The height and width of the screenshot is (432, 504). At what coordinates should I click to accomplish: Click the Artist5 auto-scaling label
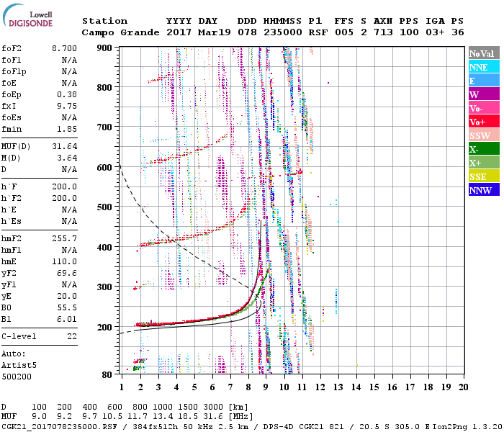[19, 365]
